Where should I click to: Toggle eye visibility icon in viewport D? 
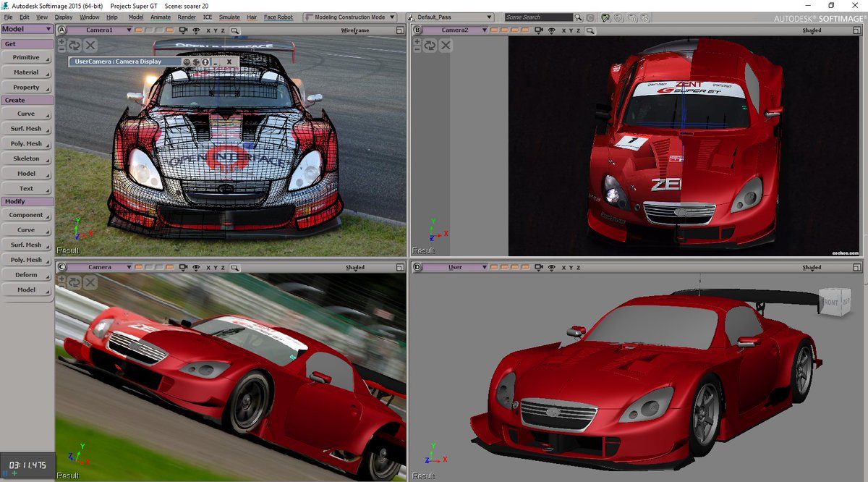tap(551, 267)
